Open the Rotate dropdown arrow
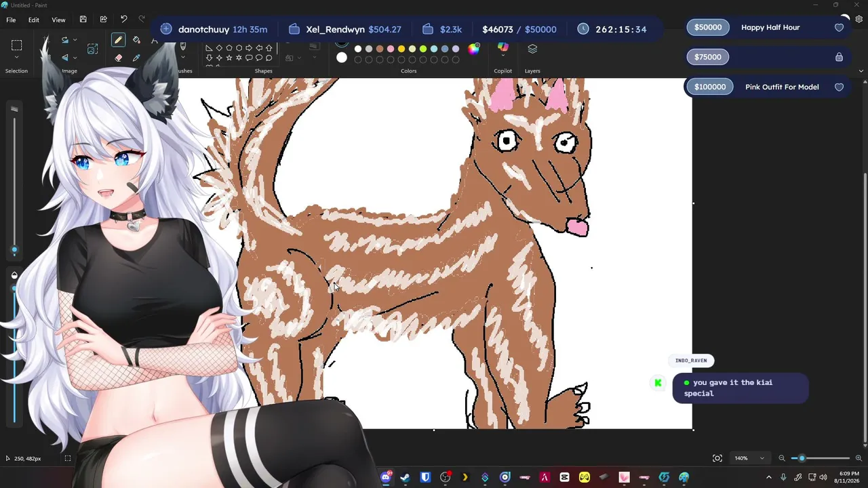Image resolution: width=868 pixels, height=488 pixels. (x=75, y=41)
